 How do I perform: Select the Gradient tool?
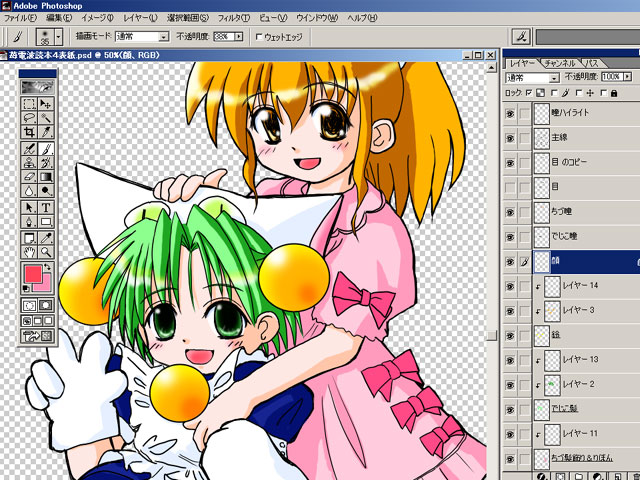click(46, 177)
